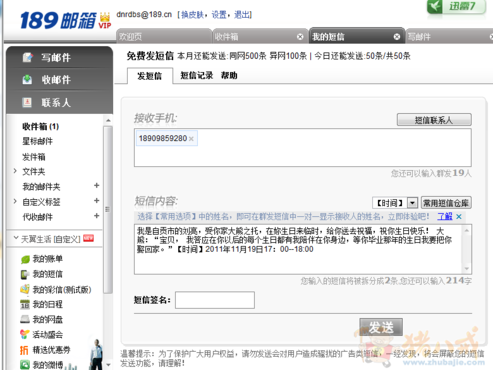Image resolution: width=493 pixels, height=370 pixels.
Task: Open 我的微博 icon
Action: (x=25, y=364)
